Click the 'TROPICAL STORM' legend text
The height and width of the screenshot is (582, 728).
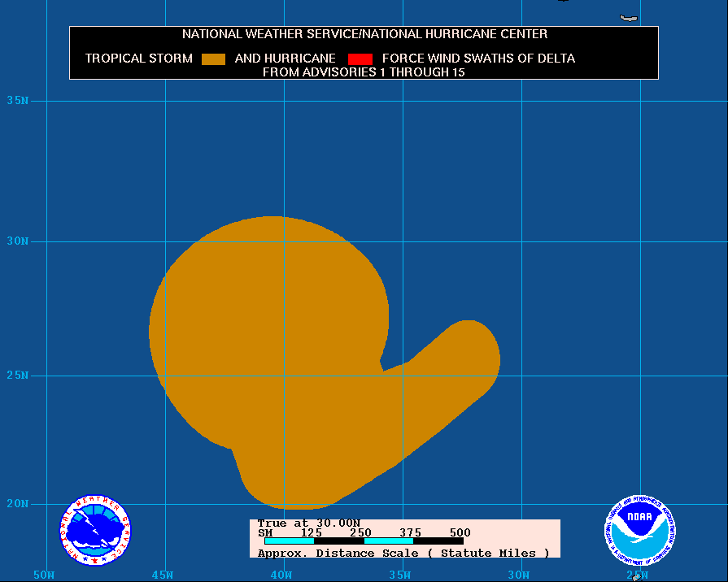coord(139,59)
